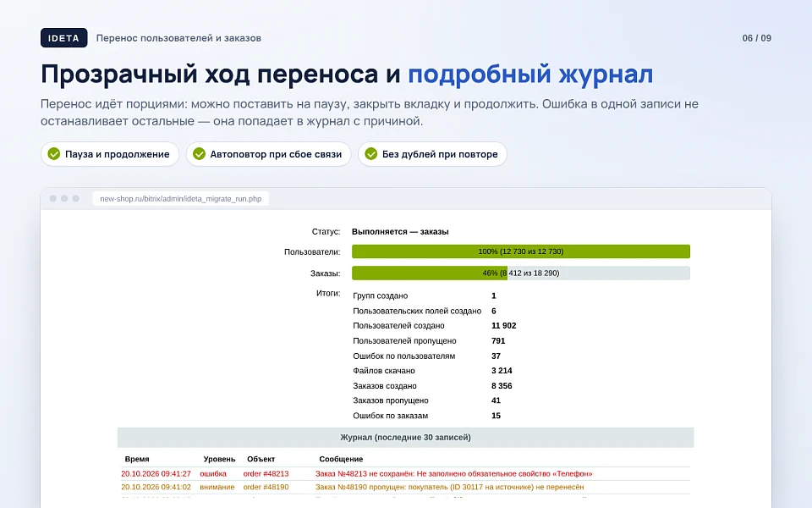Click the Заказы 46% progress bar
The height and width of the screenshot is (508, 812).
coord(521,273)
